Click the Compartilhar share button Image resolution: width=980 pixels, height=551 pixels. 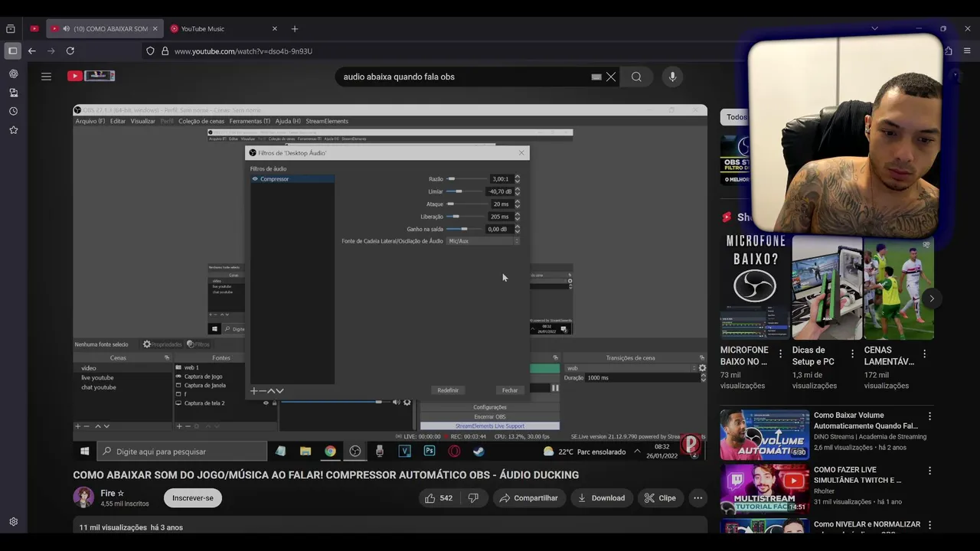click(x=528, y=498)
